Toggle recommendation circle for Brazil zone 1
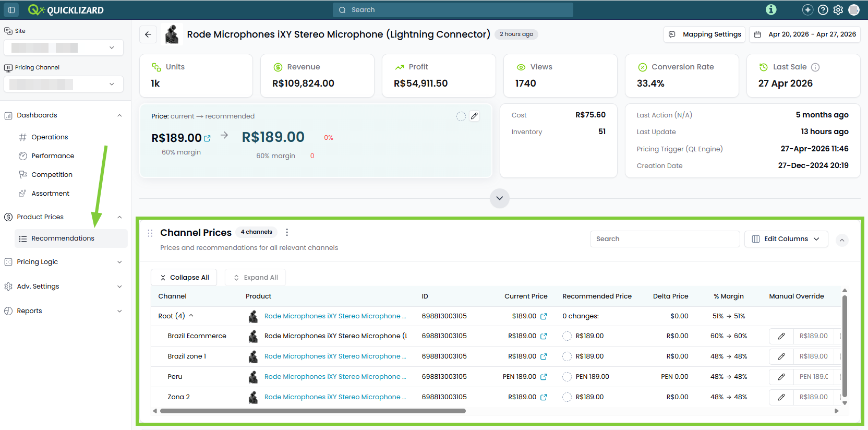 coord(567,356)
